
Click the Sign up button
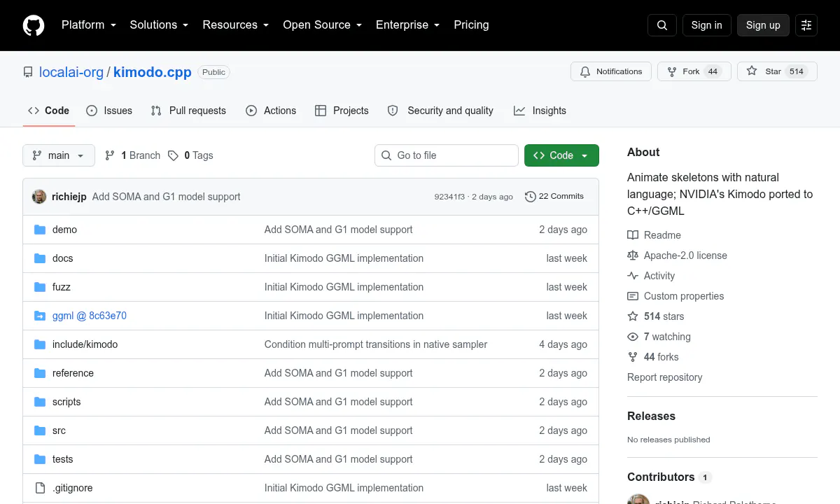pyautogui.click(x=763, y=25)
